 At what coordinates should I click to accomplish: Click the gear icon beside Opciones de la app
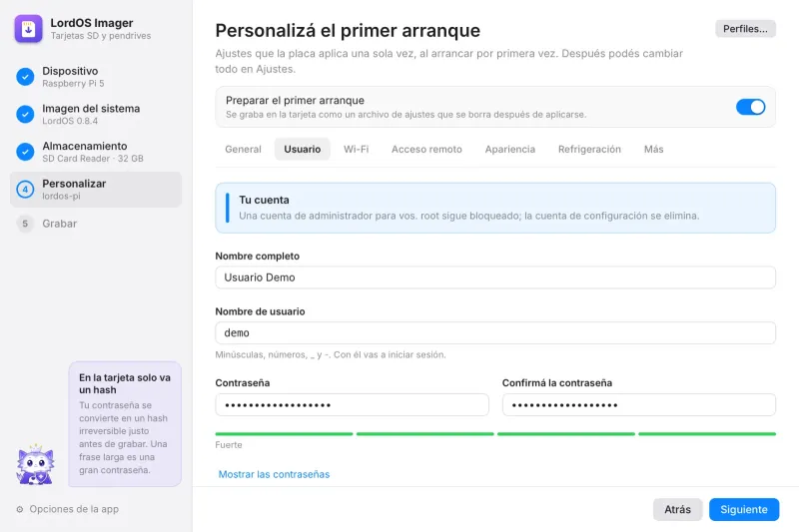pyautogui.click(x=20, y=509)
